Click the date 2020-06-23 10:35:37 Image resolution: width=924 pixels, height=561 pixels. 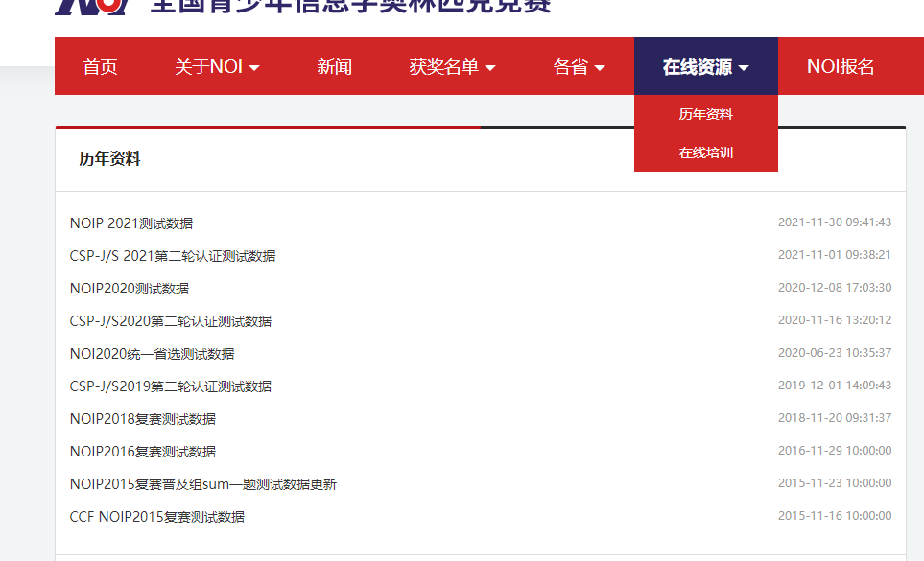pos(835,353)
